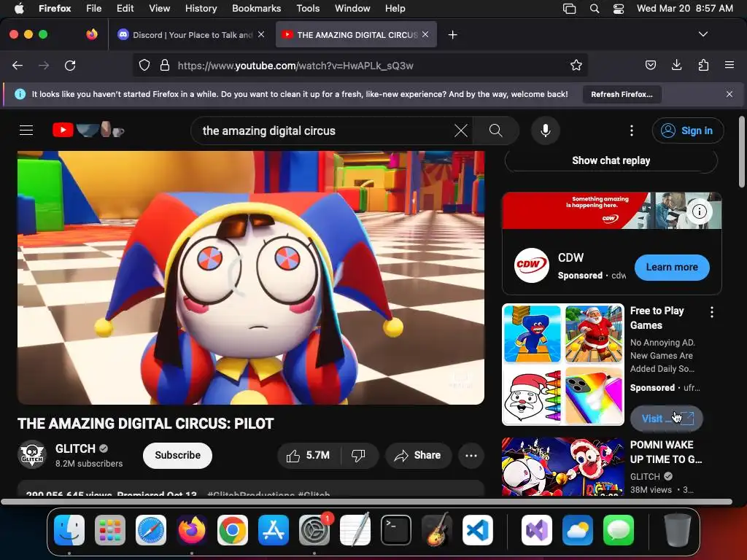Viewport: 747px width, 560px height.
Task: Open the View menu
Action: point(159,9)
